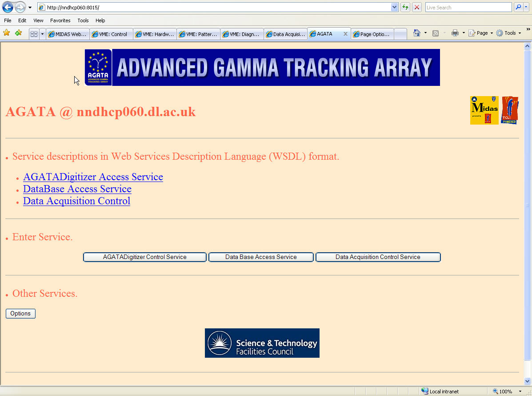Expand the command bar overflow chevron

coord(528,29)
